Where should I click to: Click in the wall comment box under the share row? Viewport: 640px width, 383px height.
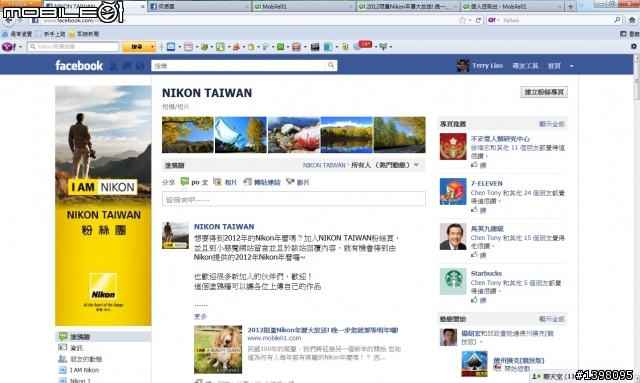point(293,199)
